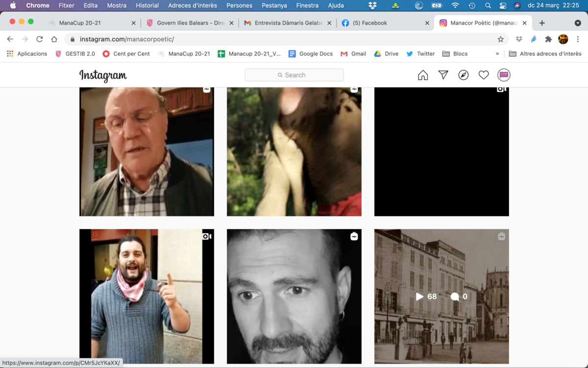This screenshot has width=588, height=368.
Task: Open video of man in blue sweater
Action: click(x=147, y=296)
